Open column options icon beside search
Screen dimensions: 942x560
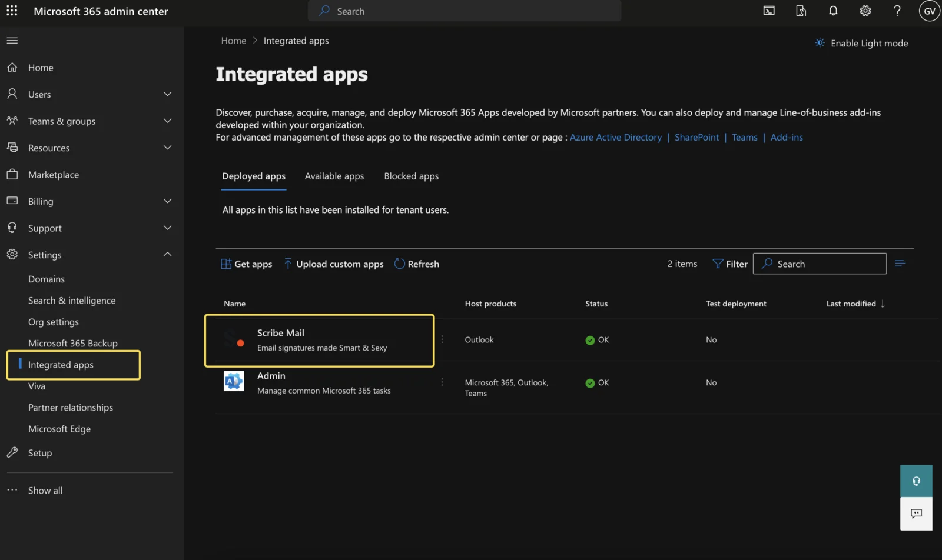(900, 264)
